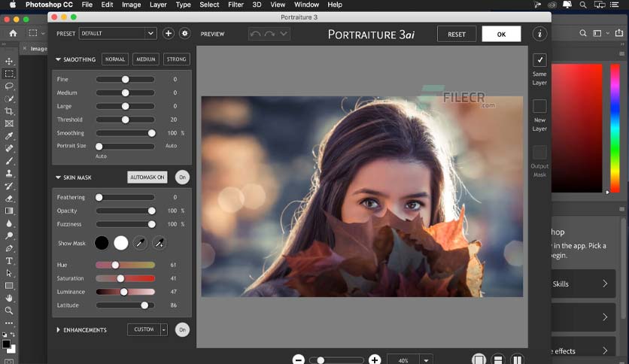Expand the Skills row chevron in Photoshop
This screenshot has width=629, height=364.
[x=605, y=284]
